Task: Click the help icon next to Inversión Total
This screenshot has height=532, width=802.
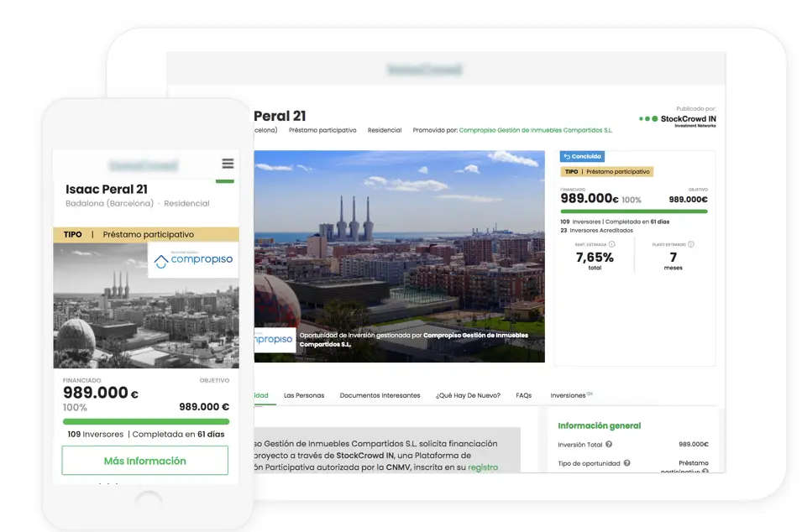Action: point(609,445)
